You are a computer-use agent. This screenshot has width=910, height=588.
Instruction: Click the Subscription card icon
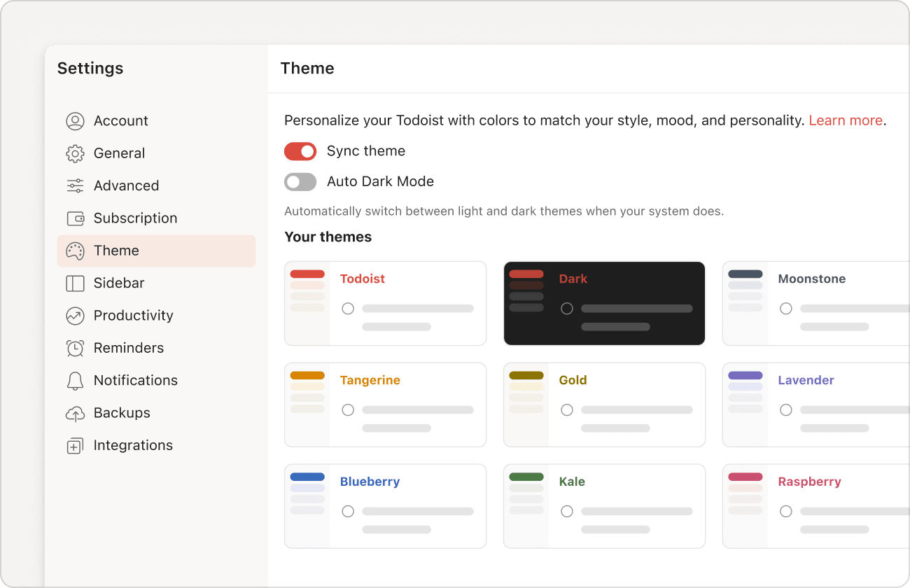click(x=76, y=218)
